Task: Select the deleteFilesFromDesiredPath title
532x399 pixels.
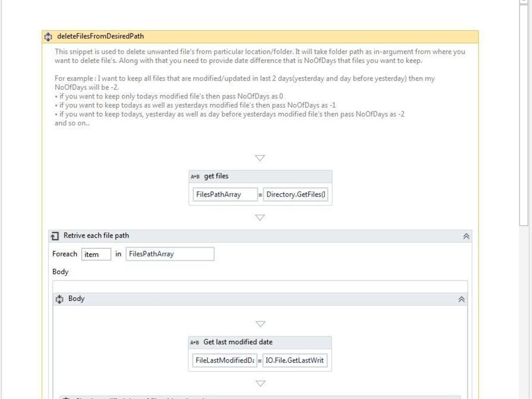Action: [101, 36]
